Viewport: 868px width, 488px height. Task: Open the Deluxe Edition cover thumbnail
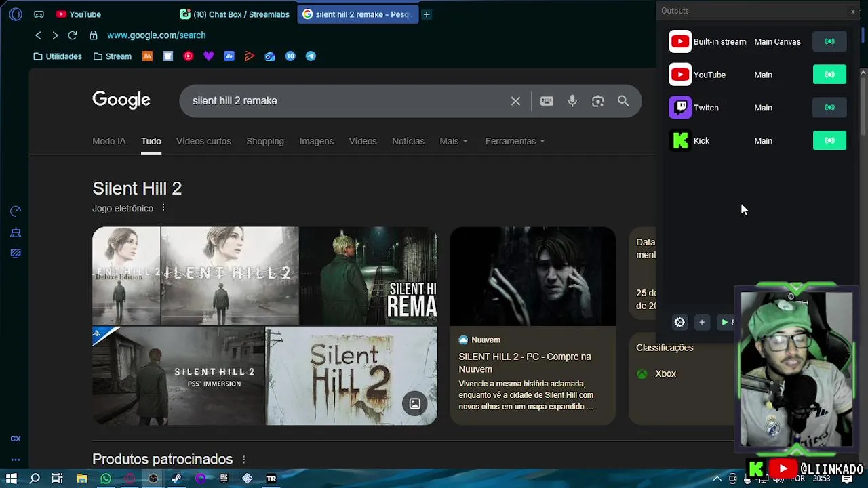[x=126, y=276]
